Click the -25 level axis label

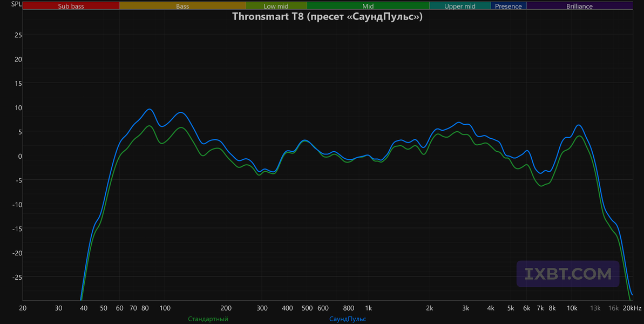tap(17, 277)
